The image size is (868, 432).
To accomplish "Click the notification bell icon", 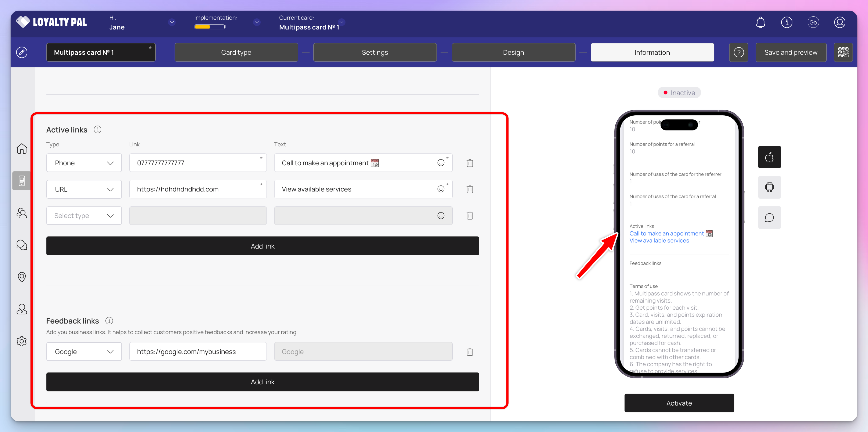I will point(760,23).
